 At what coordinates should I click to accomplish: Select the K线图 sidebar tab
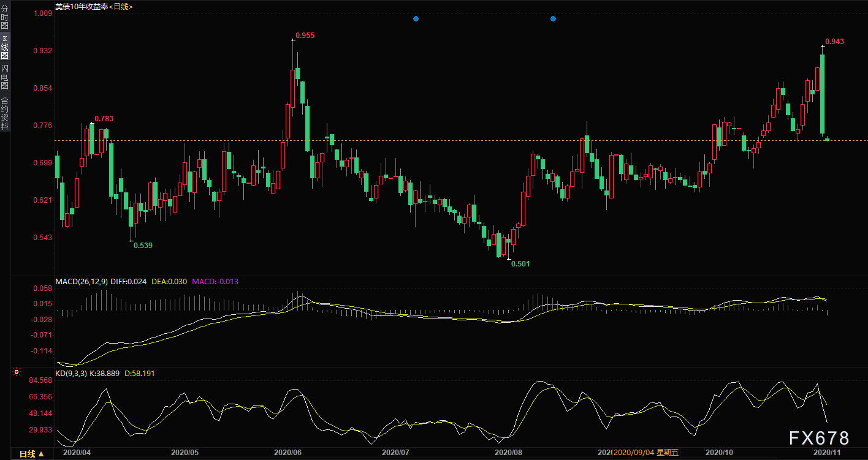click(x=5, y=47)
